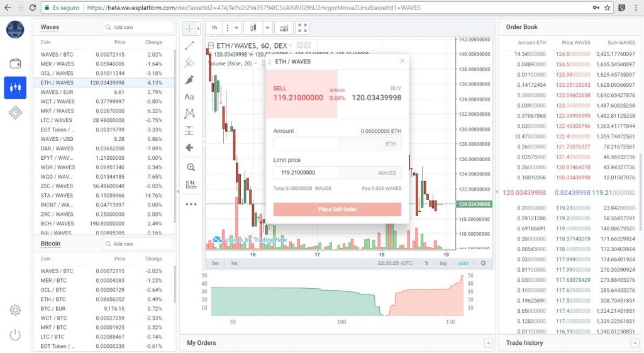Select the WAVES / USD pair row

pyautogui.click(x=104, y=139)
